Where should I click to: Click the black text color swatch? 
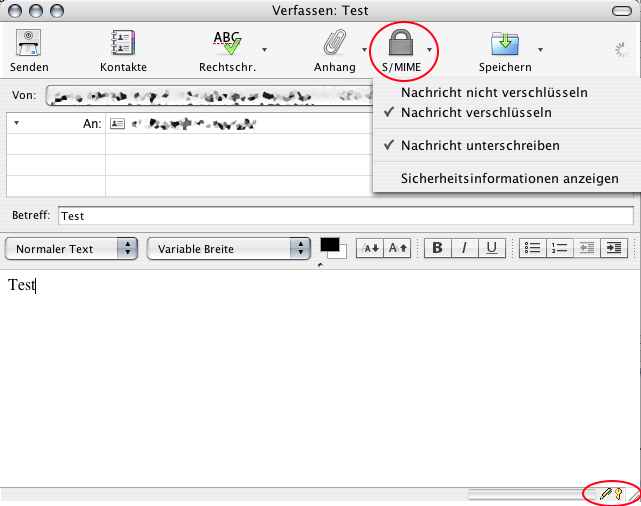tap(329, 245)
